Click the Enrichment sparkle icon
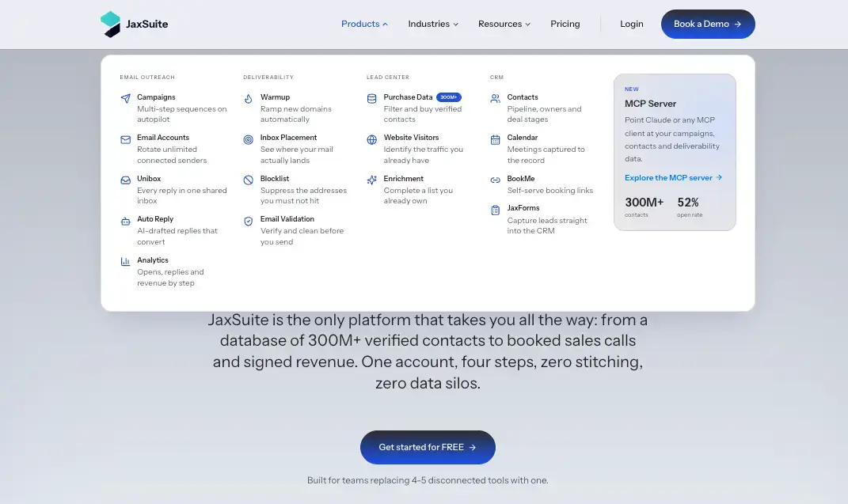 371,180
